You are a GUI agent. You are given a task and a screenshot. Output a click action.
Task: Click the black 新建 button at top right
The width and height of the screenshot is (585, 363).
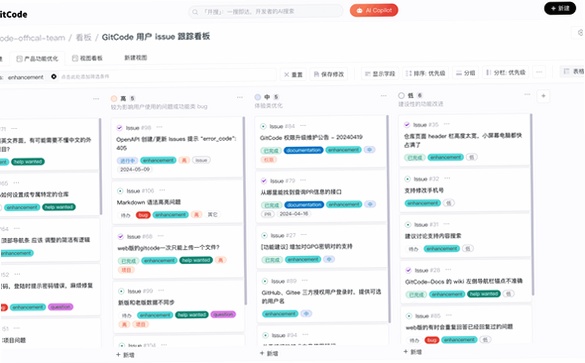(x=560, y=8)
